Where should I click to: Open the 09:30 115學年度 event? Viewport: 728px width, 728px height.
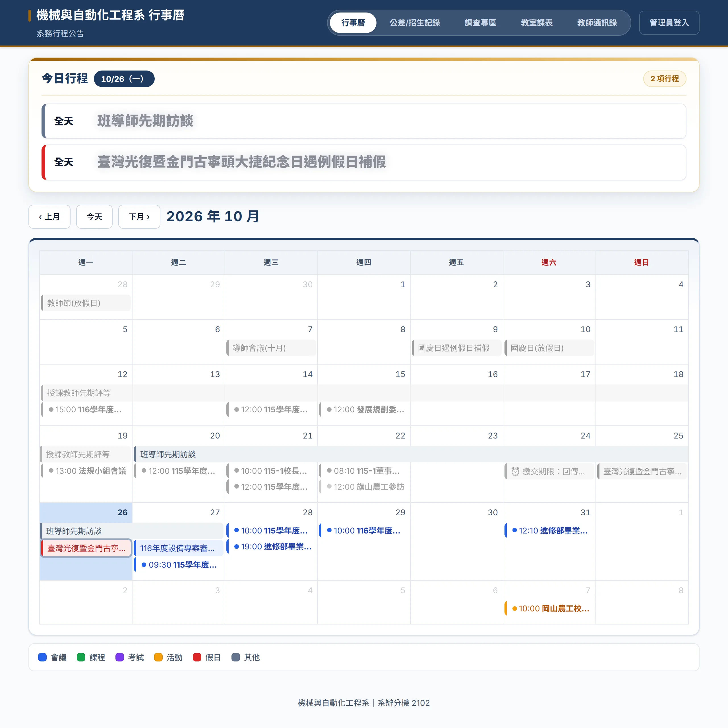pos(179,565)
